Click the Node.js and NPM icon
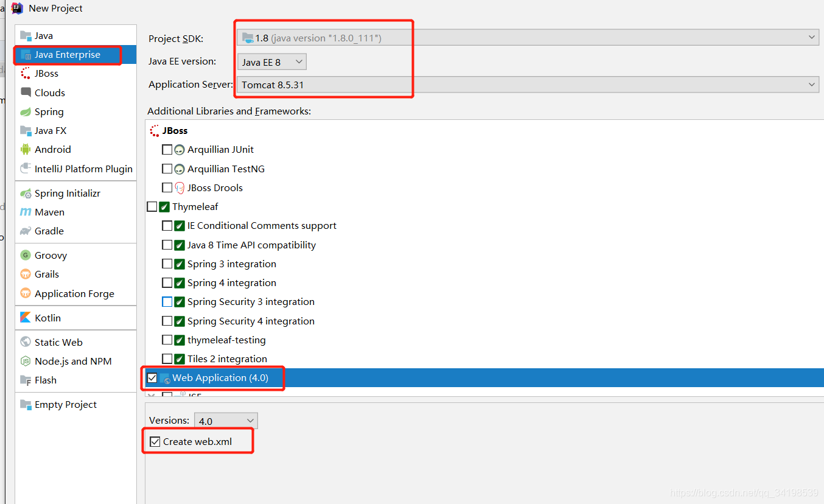 (x=26, y=362)
